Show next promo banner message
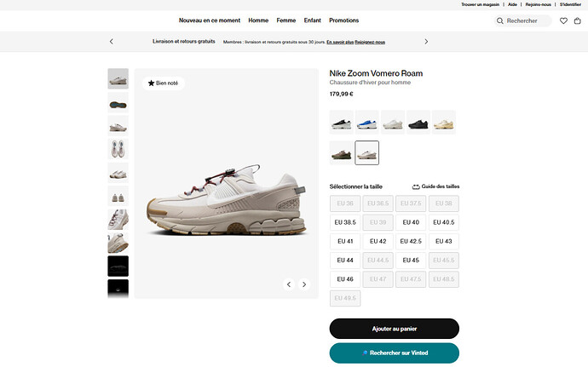 [x=426, y=42]
